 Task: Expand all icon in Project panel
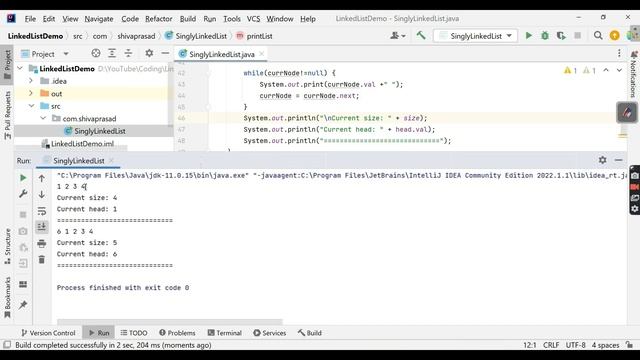coord(112,53)
